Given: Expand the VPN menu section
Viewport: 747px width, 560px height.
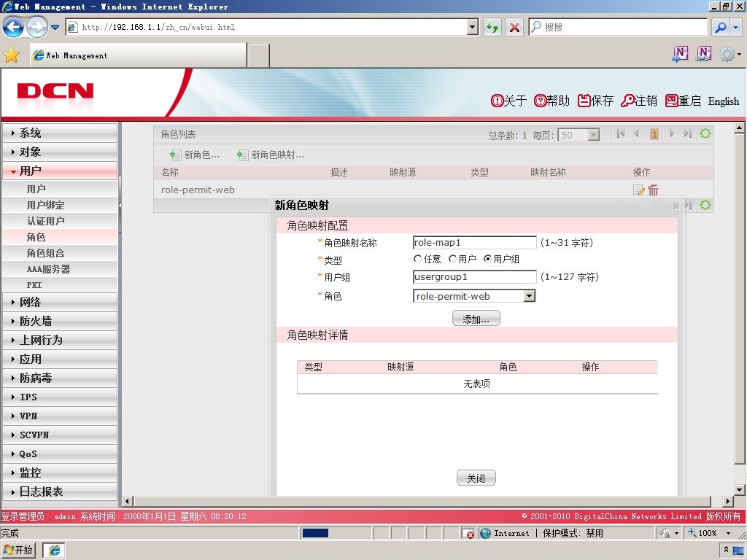Looking at the screenshot, I should (x=60, y=416).
